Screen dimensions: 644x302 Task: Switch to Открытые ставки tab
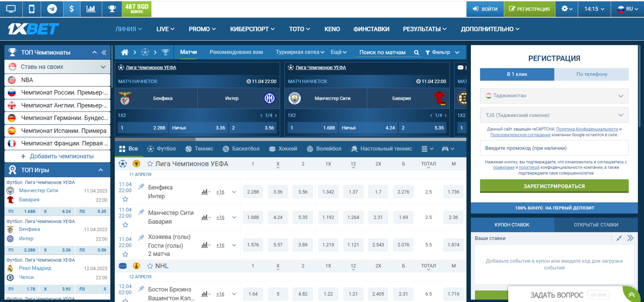[x=596, y=225]
